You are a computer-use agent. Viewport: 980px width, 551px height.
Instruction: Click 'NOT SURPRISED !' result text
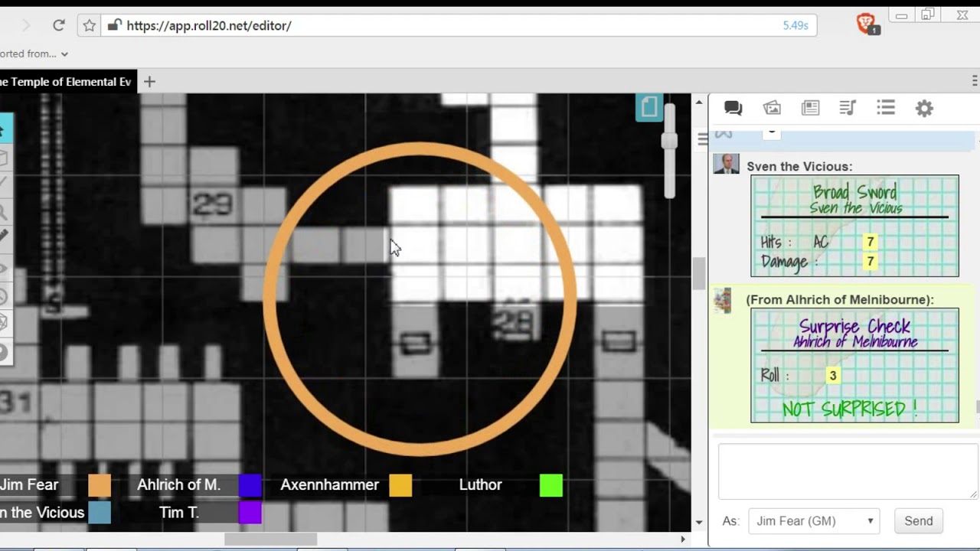coord(849,409)
